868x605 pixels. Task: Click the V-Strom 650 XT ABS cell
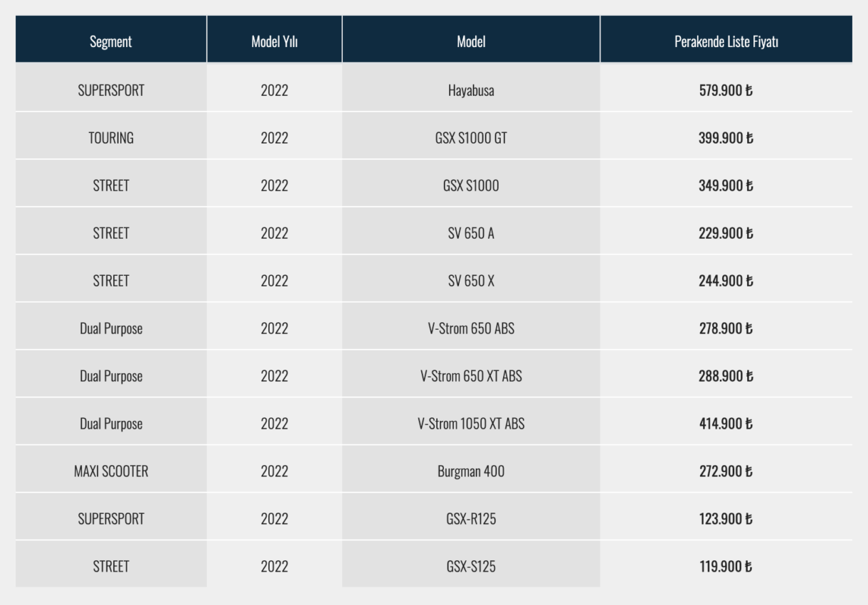coord(471,376)
